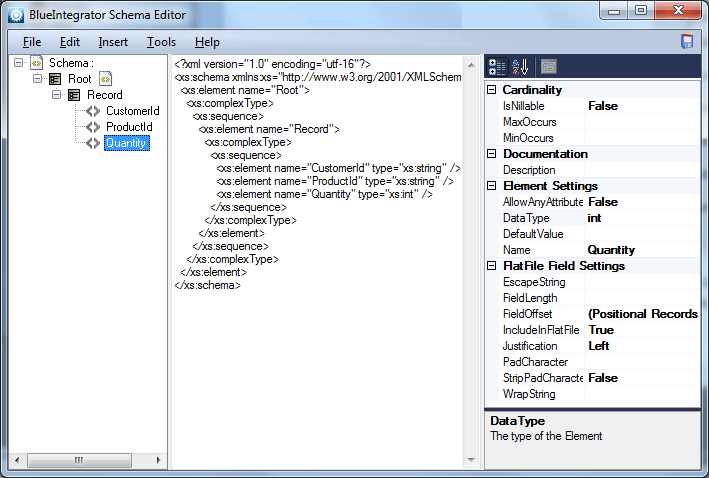Switch property grid to Categorized view
The height and width of the screenshot is (478, 709).
click(497, 67)
